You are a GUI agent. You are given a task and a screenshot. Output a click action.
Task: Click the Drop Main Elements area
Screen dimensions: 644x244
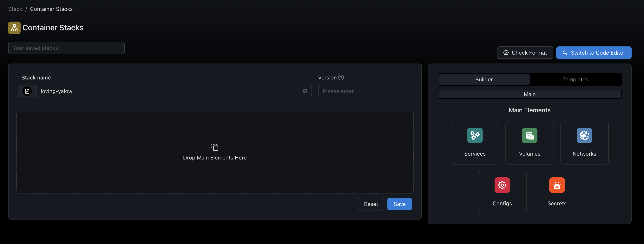(214, 152)
